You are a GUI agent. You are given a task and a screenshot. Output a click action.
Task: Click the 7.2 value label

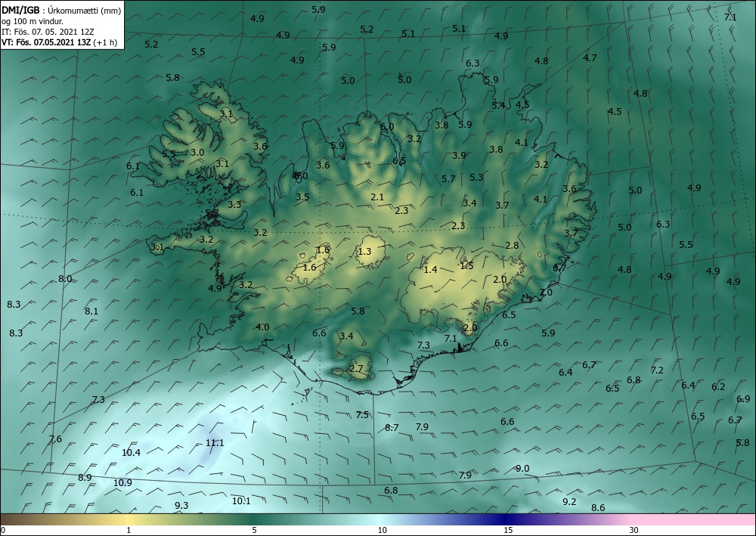point(657,370)
